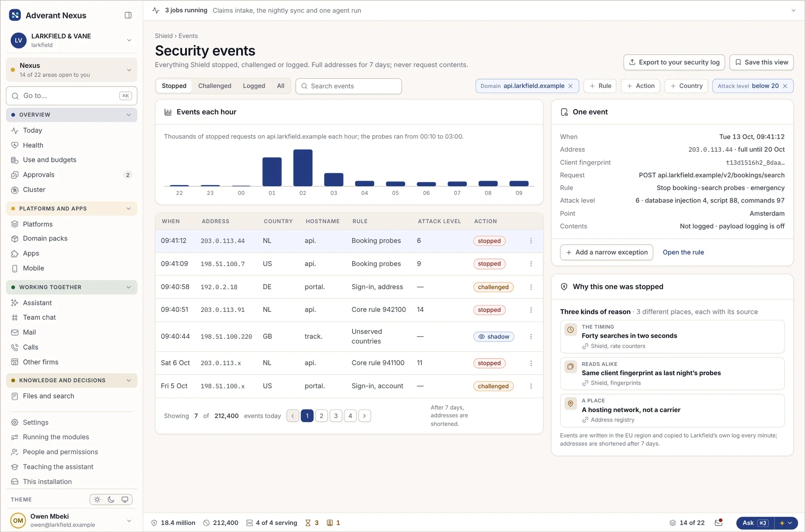
Task: Click Add a narrow exception
Action: coord(607,252)
